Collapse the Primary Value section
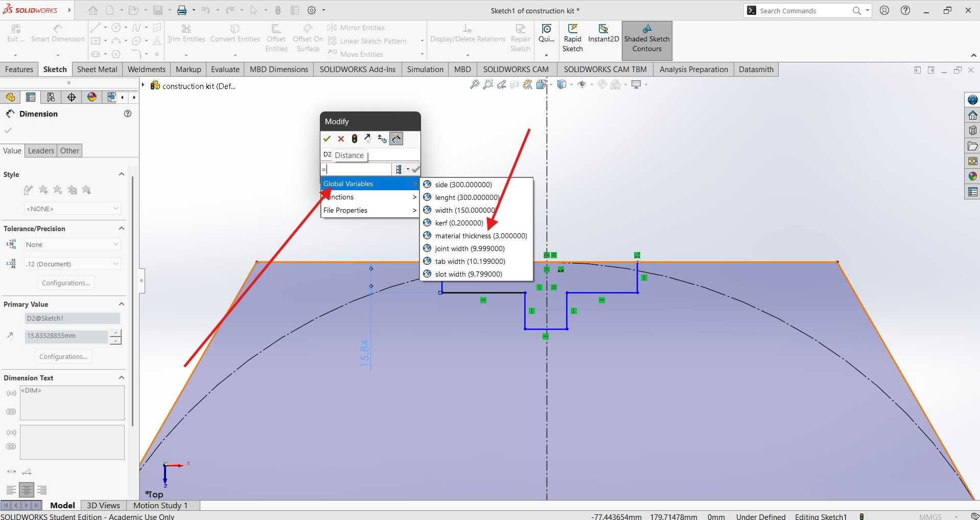The image size is (980, 520). [122, 304]
